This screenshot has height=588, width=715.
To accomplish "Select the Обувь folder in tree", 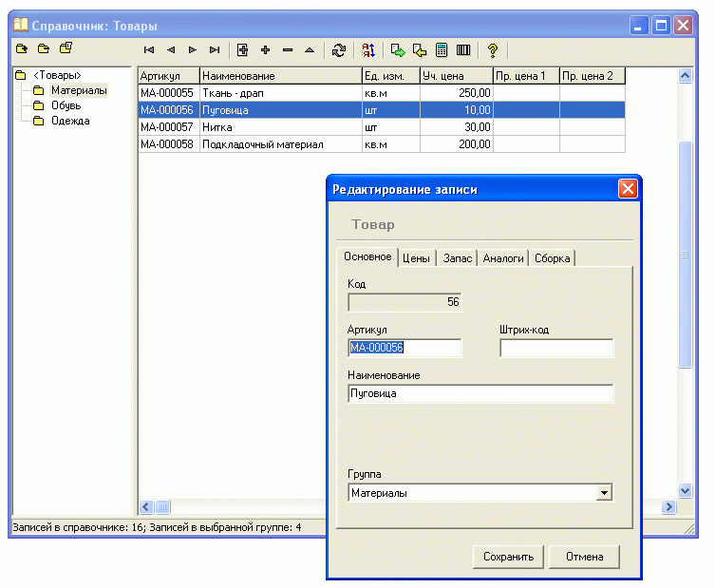I will click(66, 105).
